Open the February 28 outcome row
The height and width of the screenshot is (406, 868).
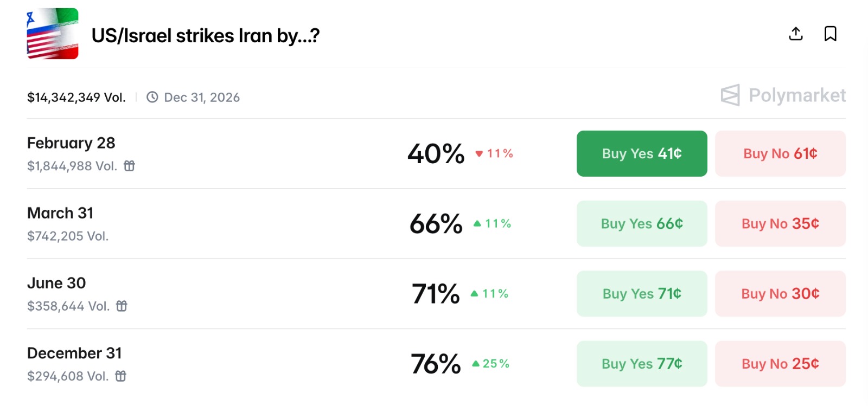(x=71, y=143)
